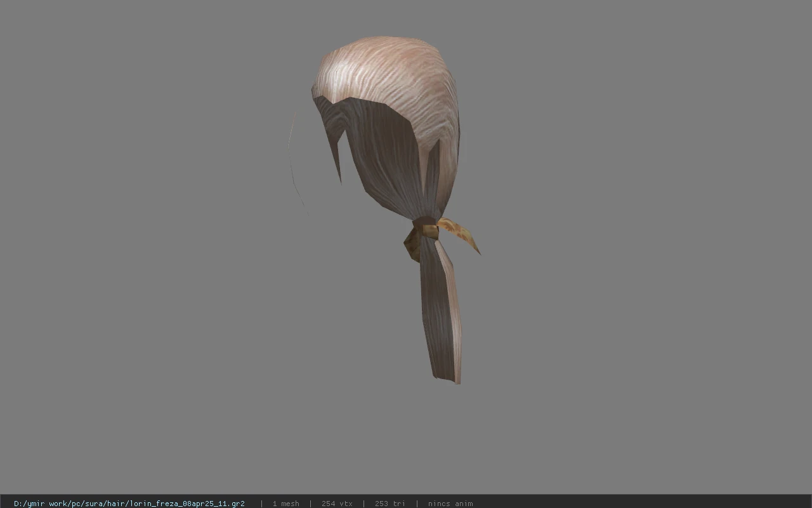
Task: Click the 'nincs anim' status text
Action: (x=450, y=504)
